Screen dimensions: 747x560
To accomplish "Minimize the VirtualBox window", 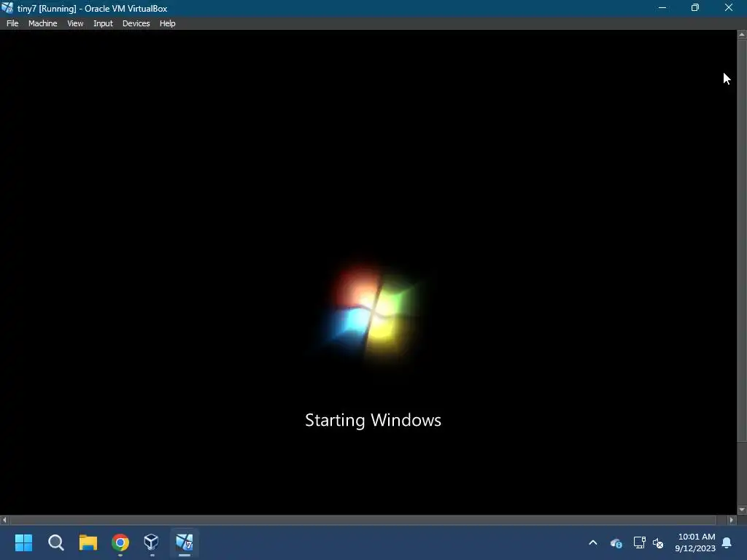I will click(662, 8).
